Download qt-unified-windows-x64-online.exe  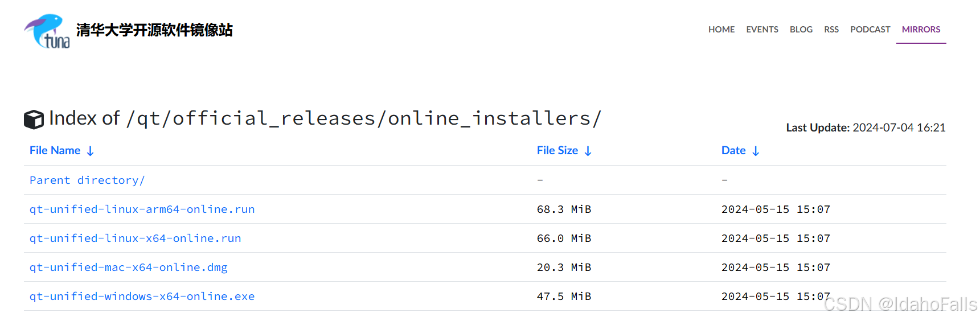[x=142, y=297]
